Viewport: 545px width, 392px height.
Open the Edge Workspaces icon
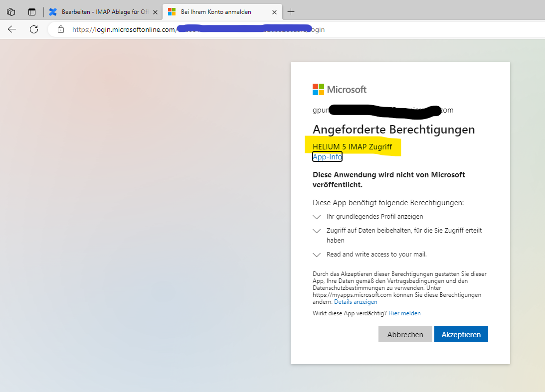pyautogui.click(x=11, y=12)
